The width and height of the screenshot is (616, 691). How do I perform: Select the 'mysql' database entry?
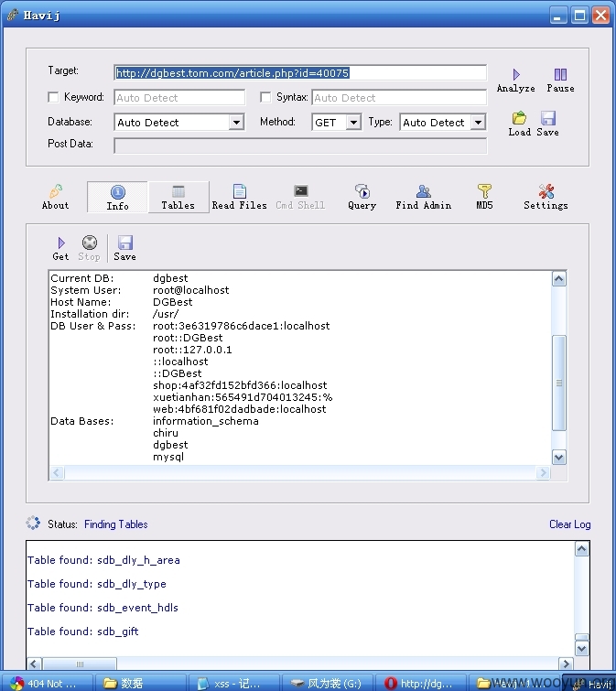(168, 457)
